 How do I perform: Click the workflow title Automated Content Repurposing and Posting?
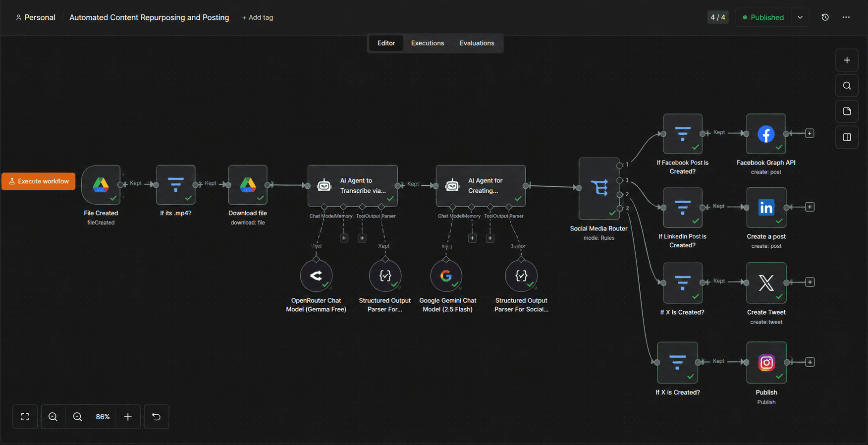(149, 17)
